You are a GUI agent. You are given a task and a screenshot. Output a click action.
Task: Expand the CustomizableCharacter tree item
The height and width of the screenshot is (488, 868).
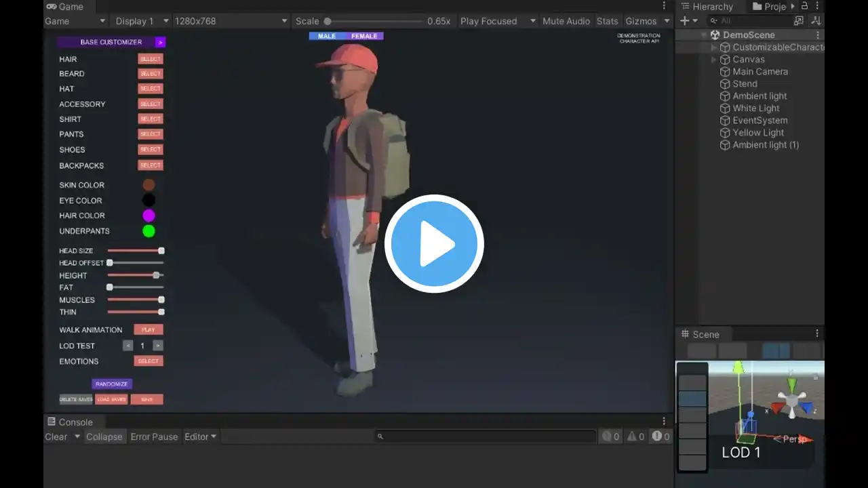pos(713,47)
